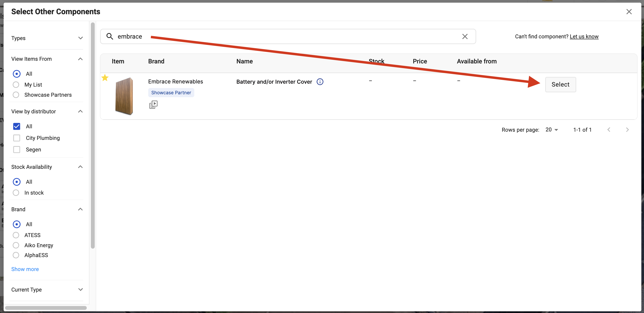Click the Available from column header

476,61
